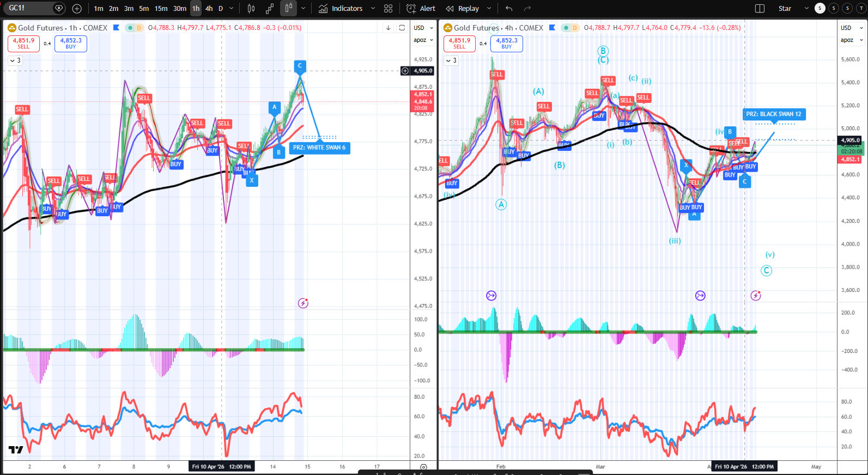Collapse the 1h chart indicator legend (3)
Screen dimensions: 868x475
pos(15,60)
